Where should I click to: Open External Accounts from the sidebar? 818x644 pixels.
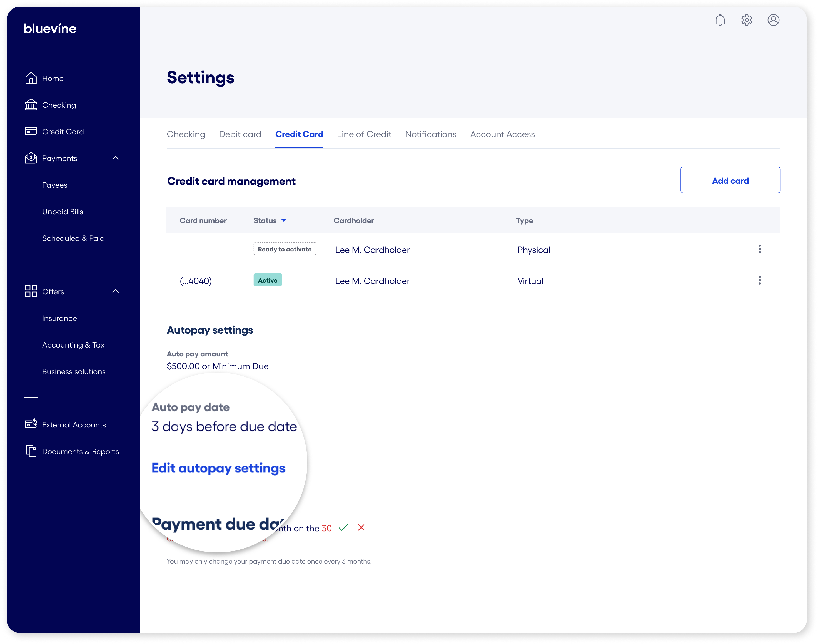coord(74,424)
